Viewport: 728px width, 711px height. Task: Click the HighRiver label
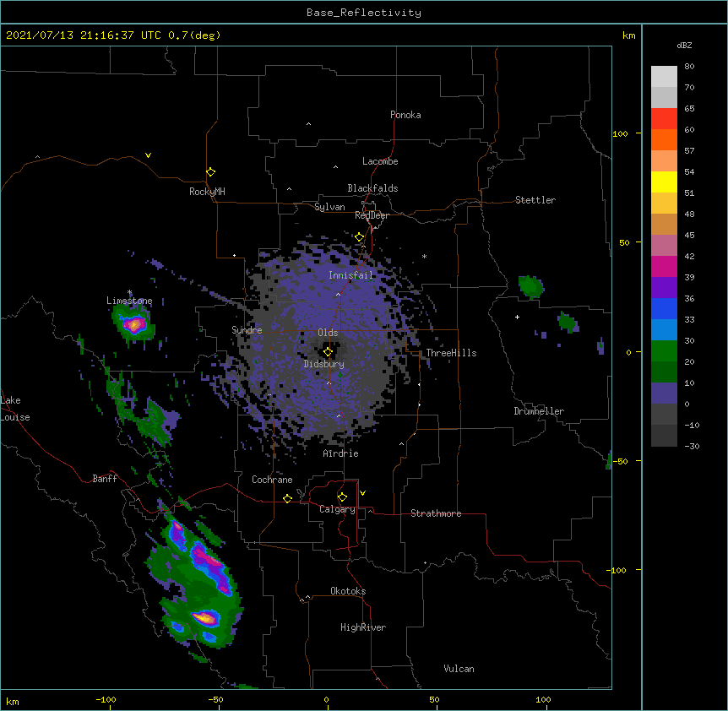tap(363, 627)
